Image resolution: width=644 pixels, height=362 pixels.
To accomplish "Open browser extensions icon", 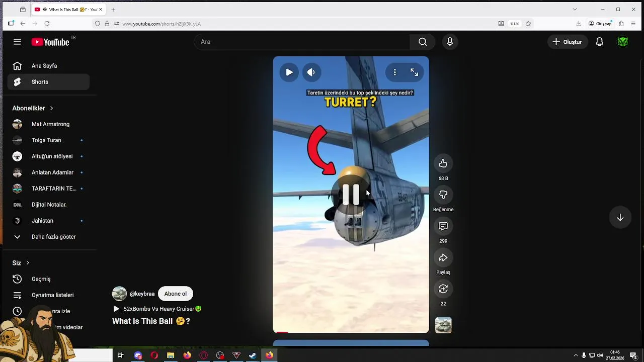I will [621, 24].
